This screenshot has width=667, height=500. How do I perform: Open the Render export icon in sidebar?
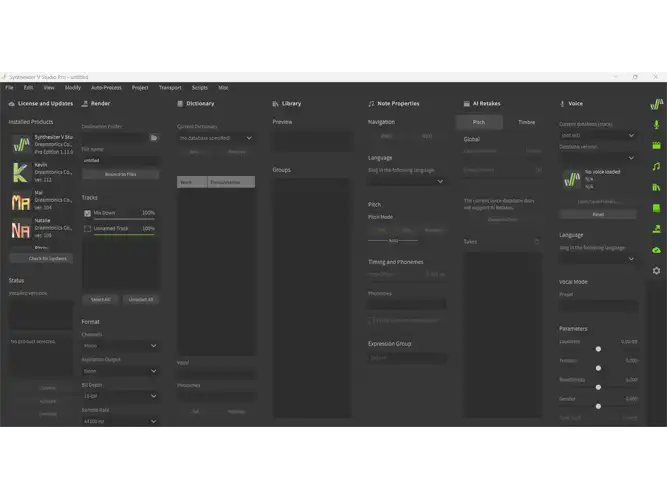(656, 229)
